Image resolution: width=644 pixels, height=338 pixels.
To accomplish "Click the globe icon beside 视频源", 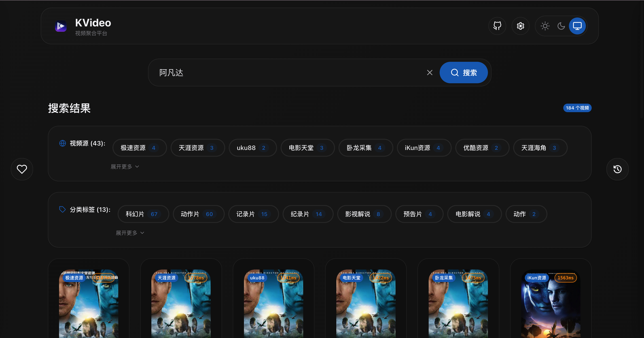I will pyautogui.click(x=63, y=143).
